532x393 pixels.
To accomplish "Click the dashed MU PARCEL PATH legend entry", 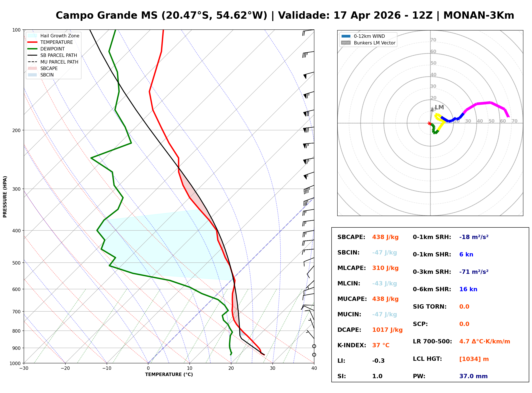I will coord(32,62).
